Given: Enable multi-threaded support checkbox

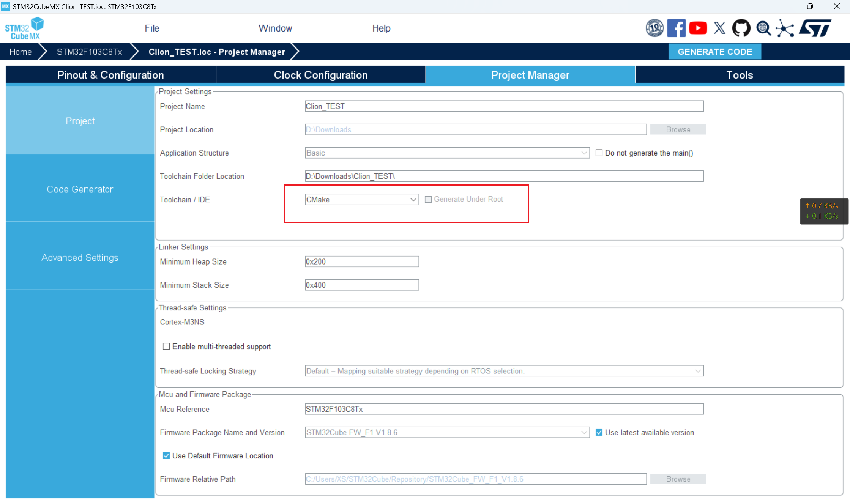Looking at the screenshot, I should (x=166, y=346).
